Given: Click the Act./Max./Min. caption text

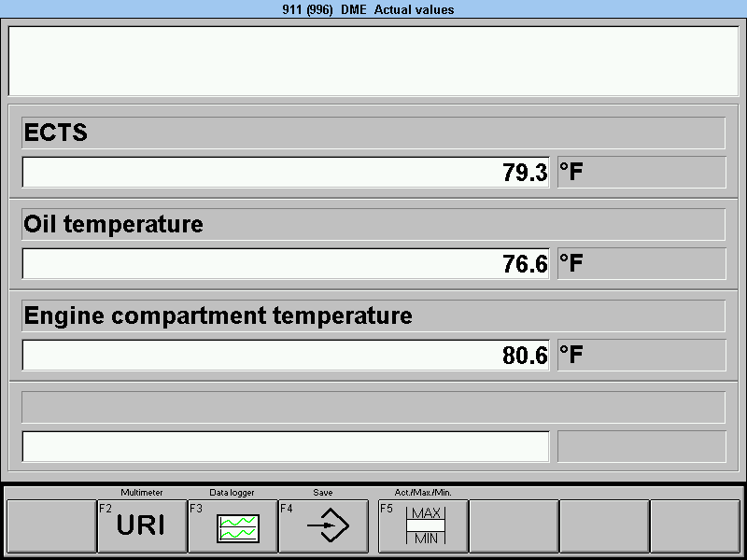Looking at the screenshot, I should click(x=423, y=493).
